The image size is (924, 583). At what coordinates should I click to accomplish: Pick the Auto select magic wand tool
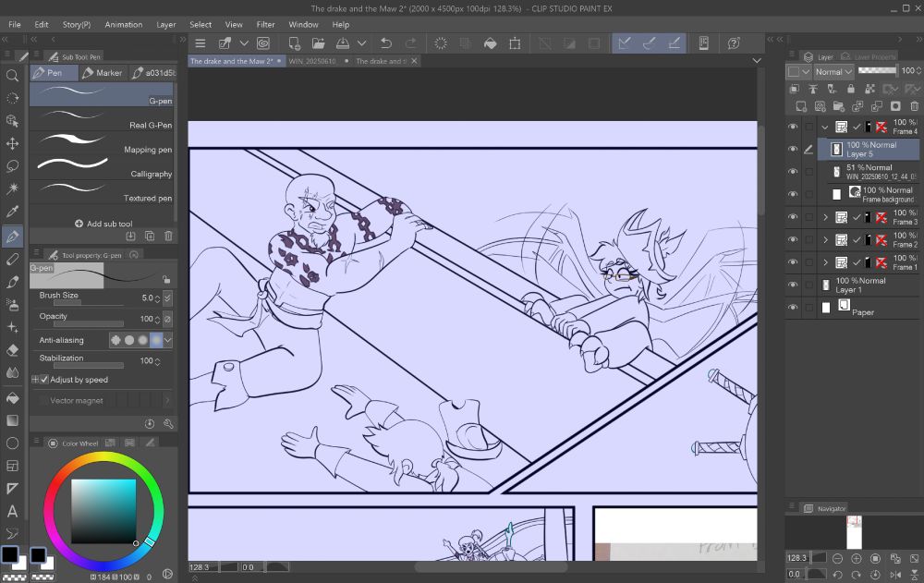pos(12,189)
